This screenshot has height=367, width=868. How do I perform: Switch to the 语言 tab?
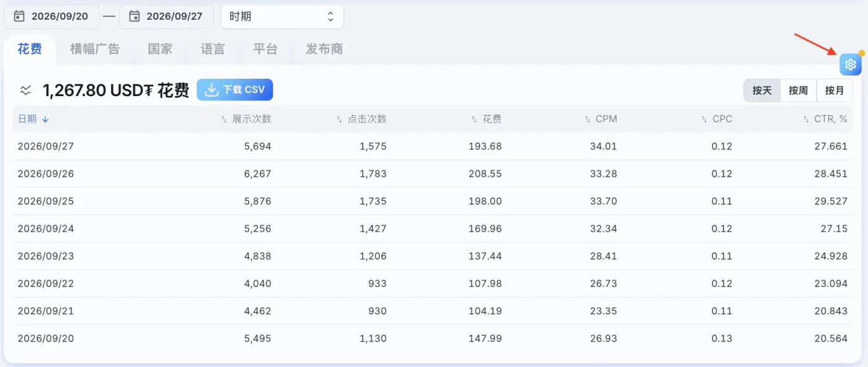(x=213, y=49)
